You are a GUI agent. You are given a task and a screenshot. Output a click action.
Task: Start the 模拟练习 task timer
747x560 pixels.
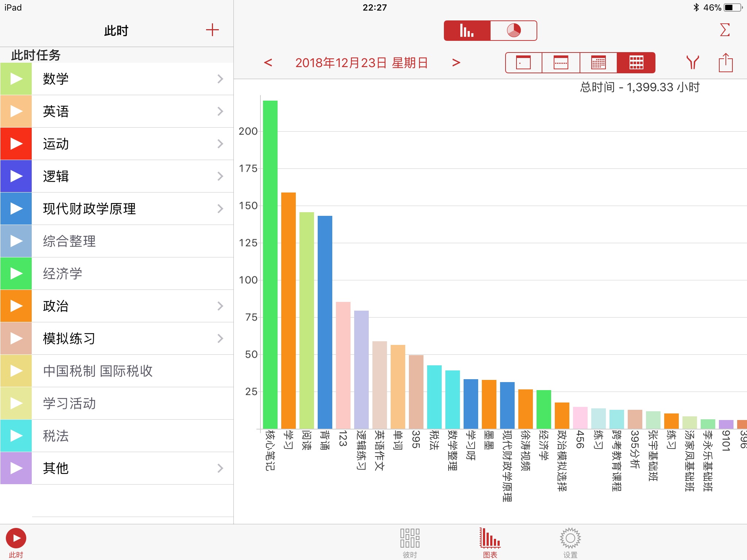(16, 338)
